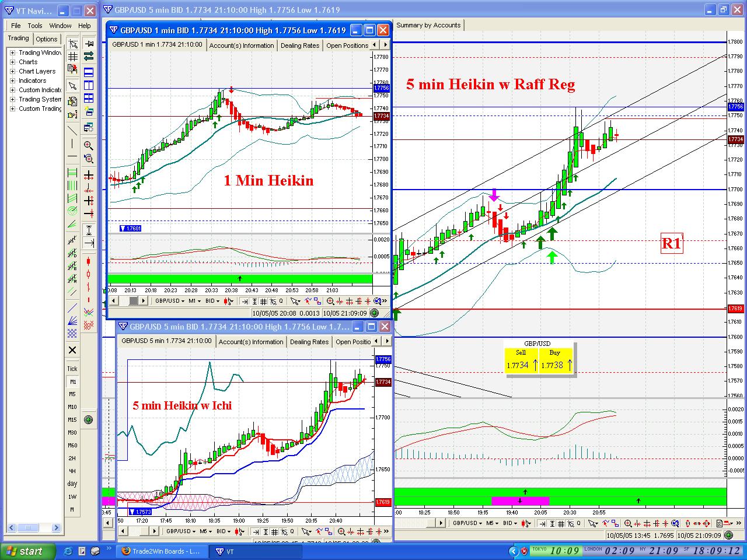Pick the diagonal trend line drawing tool
Image resolution: width=747 pixels, height=560 pixels.
(x=72, y=130)
